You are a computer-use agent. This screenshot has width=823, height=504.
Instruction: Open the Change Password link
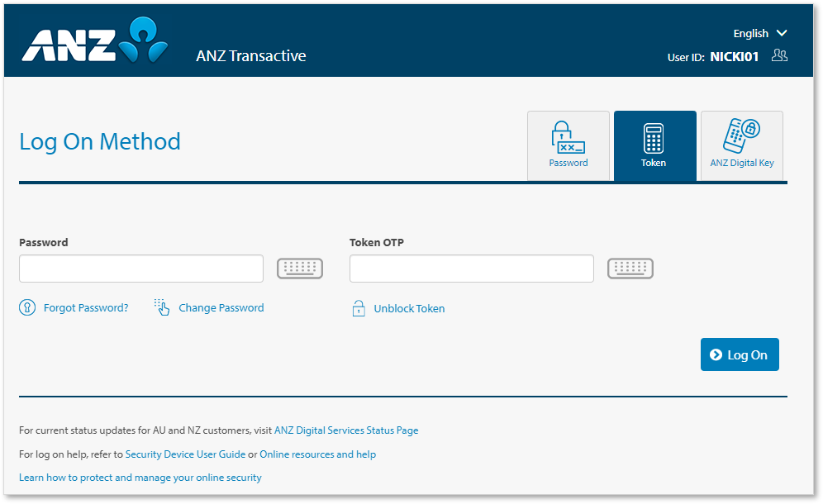pos(221,307)
